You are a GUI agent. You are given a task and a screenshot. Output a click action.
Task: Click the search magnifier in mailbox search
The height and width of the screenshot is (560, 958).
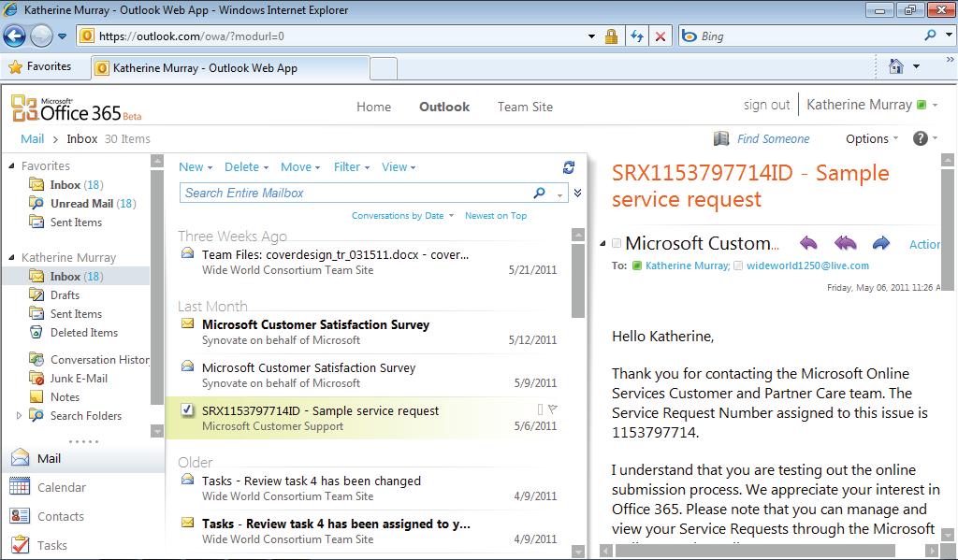pos(540,193)
